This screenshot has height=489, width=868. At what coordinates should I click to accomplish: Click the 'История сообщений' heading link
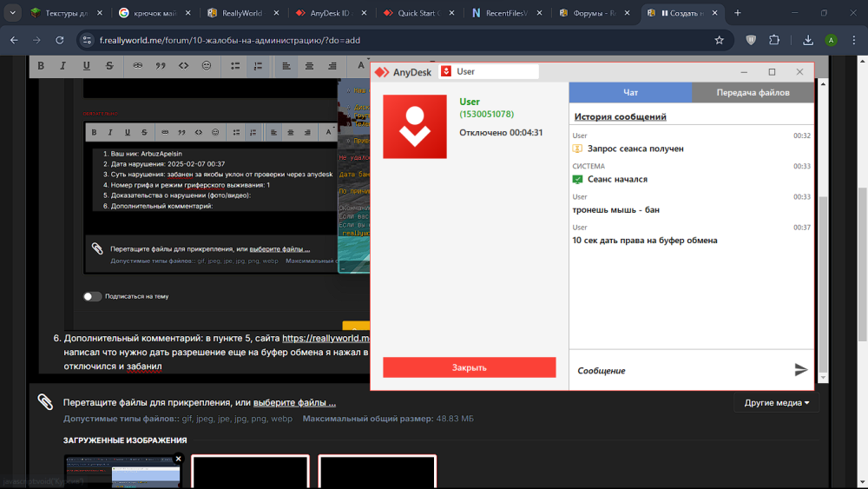point(620,117)
